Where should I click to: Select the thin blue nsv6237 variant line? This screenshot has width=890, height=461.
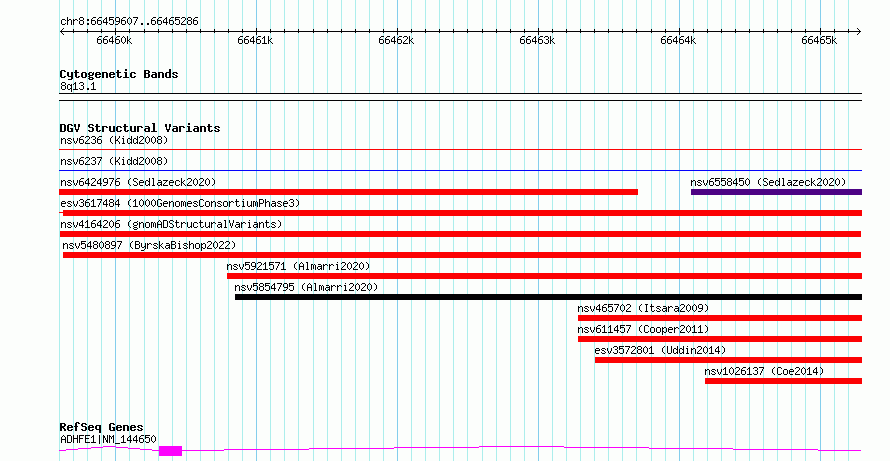pyautogui.click(x=460, y=170)
